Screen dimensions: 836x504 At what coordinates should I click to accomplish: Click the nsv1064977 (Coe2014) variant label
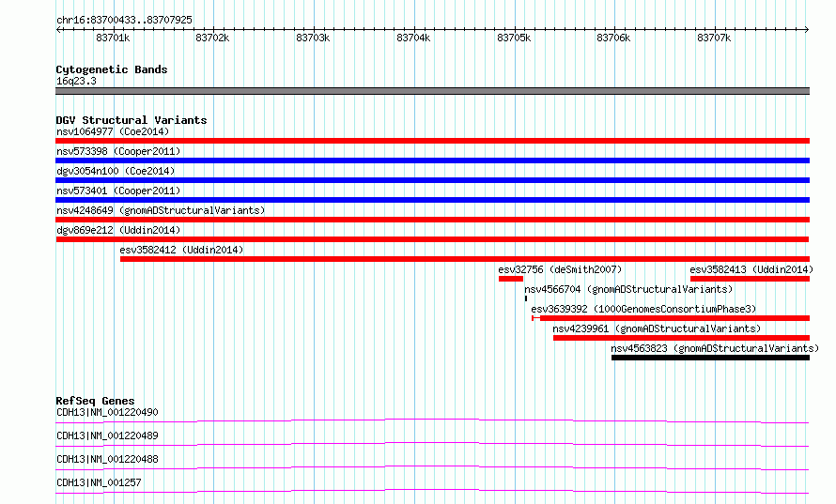pos(113,131)
